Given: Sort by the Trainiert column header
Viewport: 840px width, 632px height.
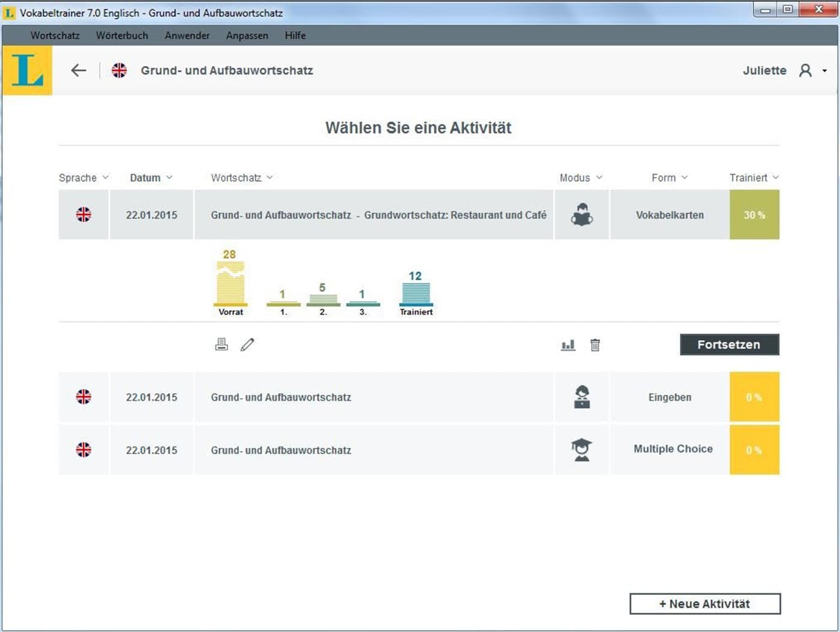Looking at the screenshot, I should (x=754, y=178).
